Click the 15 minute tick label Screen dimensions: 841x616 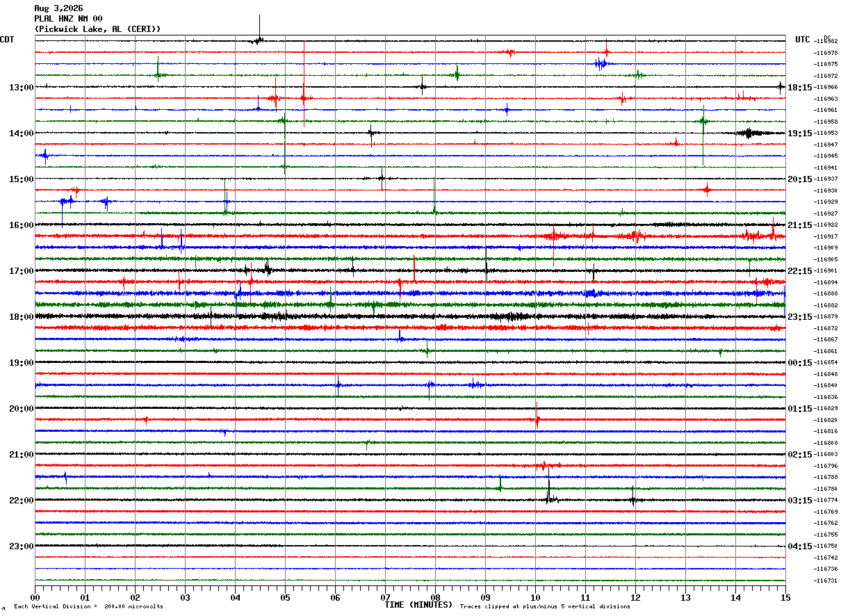[785, 598]
